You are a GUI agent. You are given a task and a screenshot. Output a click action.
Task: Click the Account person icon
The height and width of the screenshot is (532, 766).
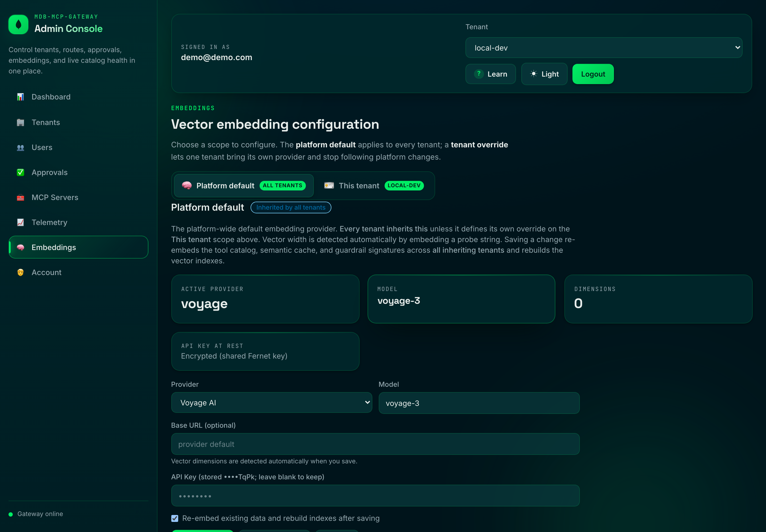tap(20, 272)
